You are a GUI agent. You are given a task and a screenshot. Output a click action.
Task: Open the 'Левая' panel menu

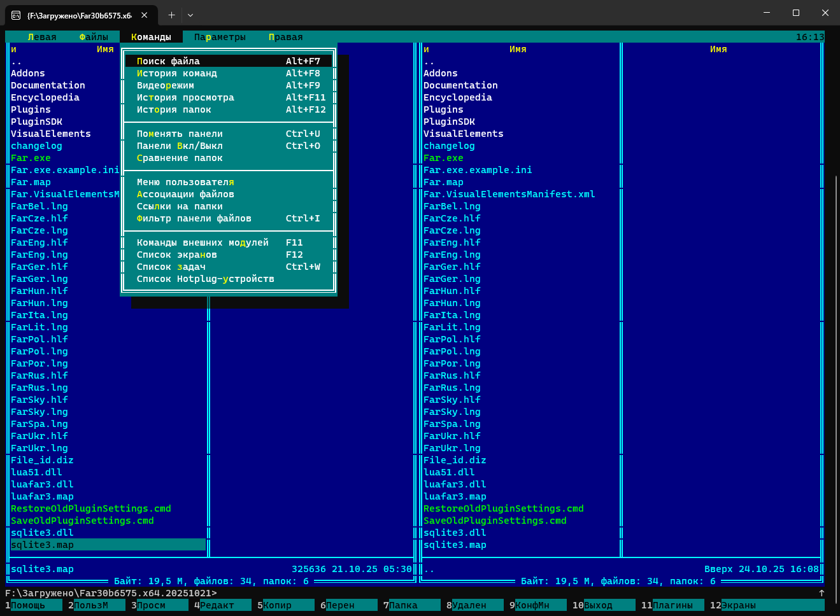42,37
